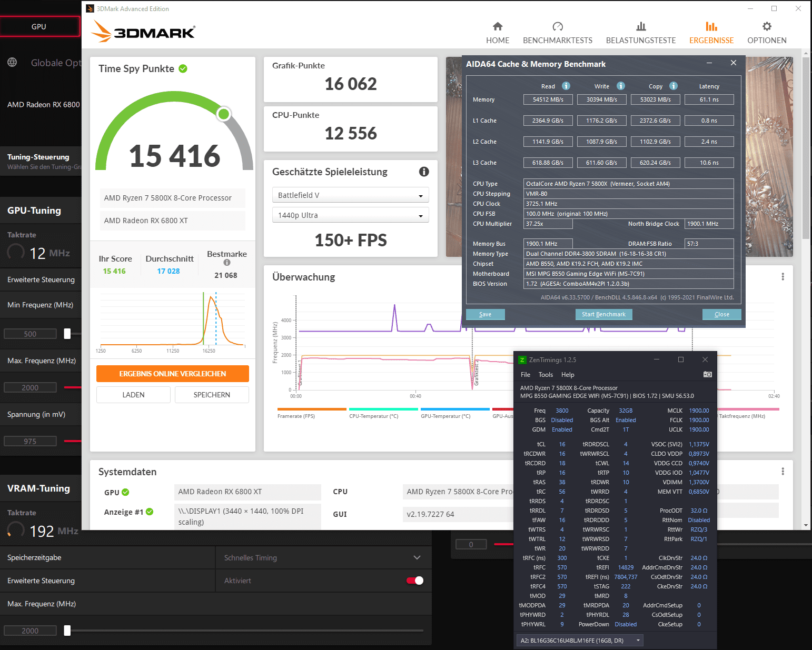Open the Überwachung three-dot menu
Screen dimensions: 812x650
pos(783,277)
